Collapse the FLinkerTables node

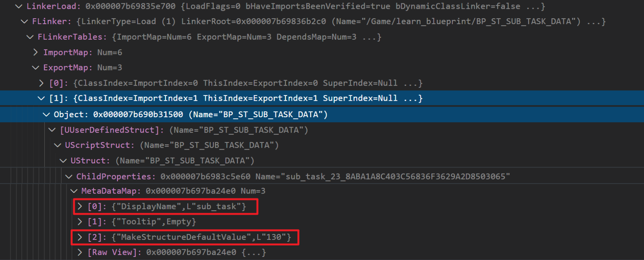(30, 37)
